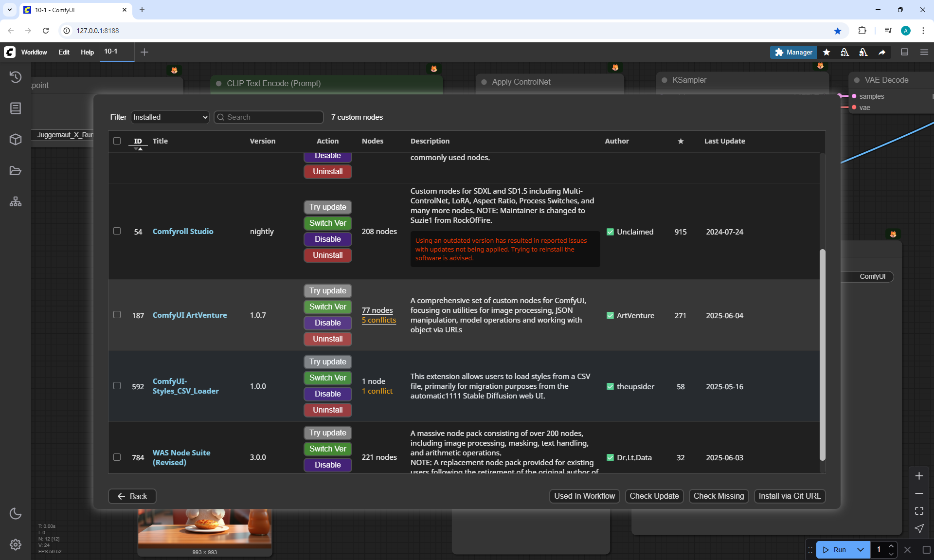Image resolution: width=934 pixels, height=560 pixels.
Task: Click the Manager puzzle button
Action: (x=793, y=52)
